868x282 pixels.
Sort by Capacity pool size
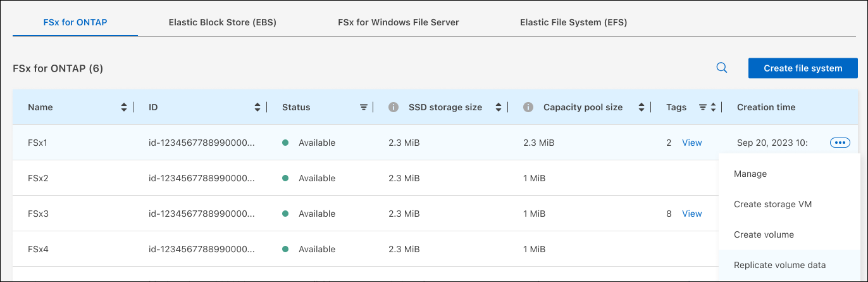coord(642,107)
